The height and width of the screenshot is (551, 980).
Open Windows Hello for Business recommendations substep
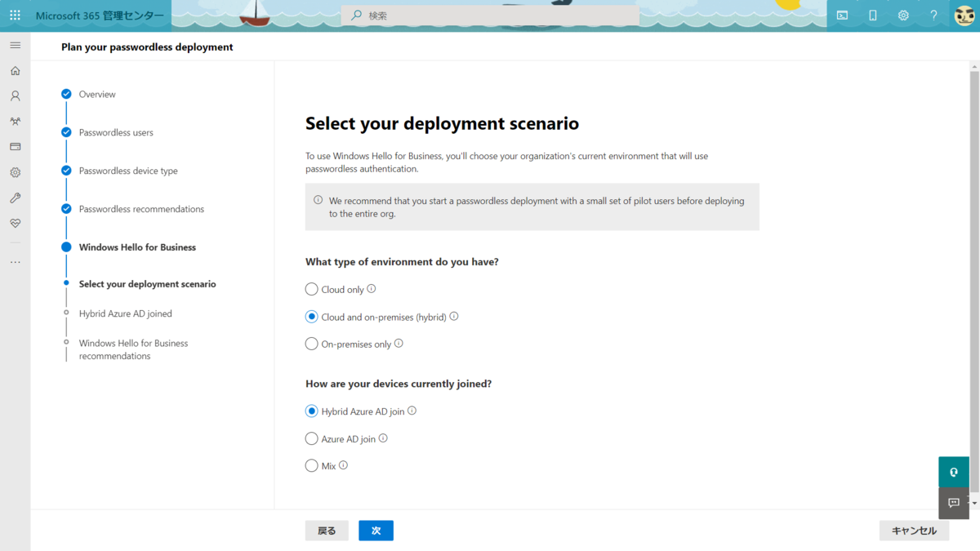[133, 349]
